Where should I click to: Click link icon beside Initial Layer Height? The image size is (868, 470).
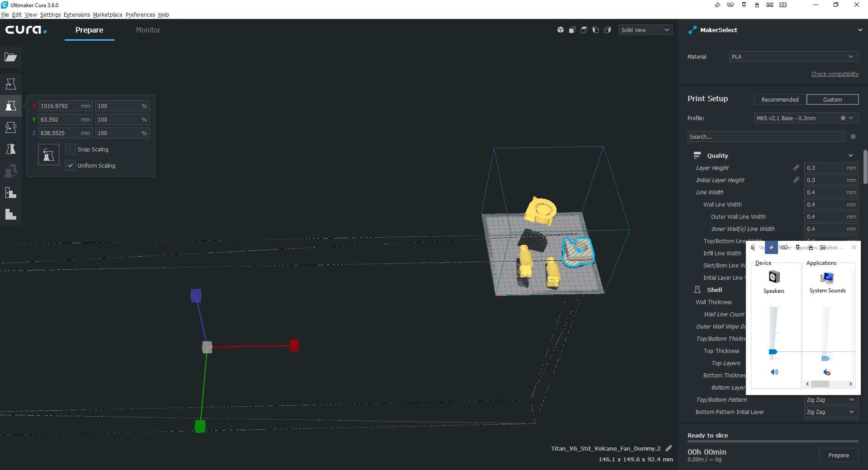point(796,180)
